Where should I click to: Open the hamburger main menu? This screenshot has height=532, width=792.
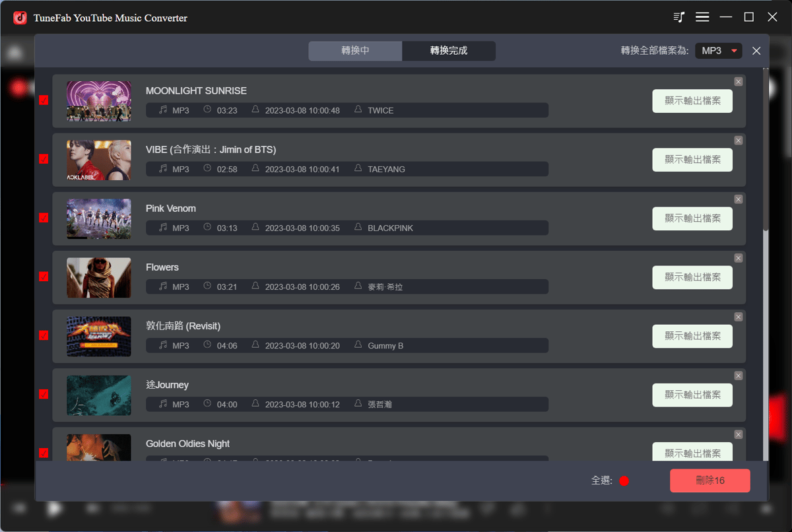(702, 17)
